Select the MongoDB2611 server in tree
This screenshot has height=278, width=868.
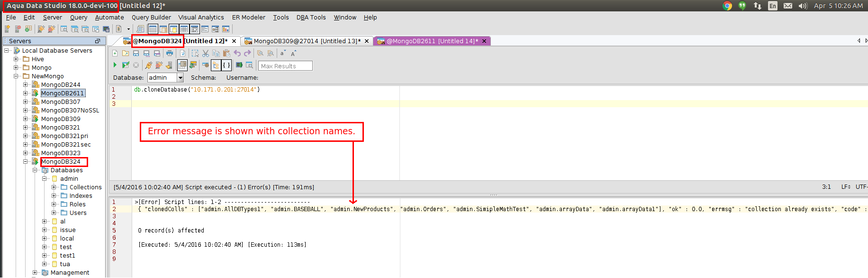point(63,93)
